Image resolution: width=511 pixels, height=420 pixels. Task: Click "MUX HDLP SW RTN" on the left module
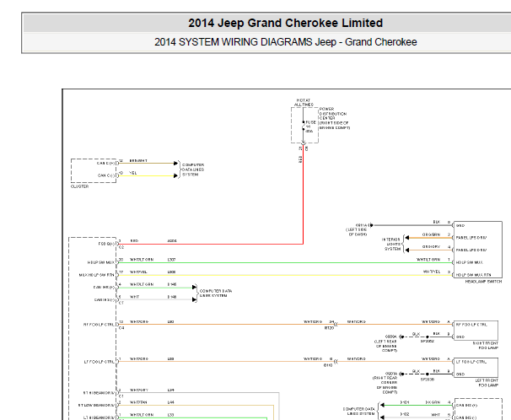[97, 275]
